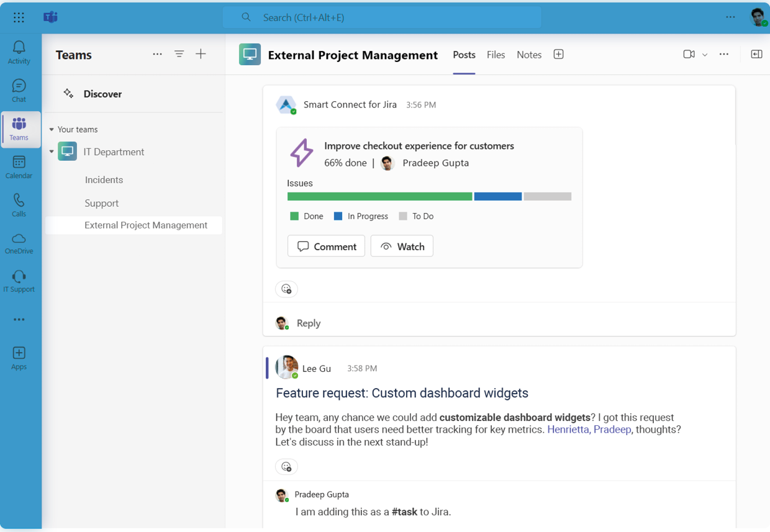Start a meeting with the camera icon
The image size is (770, 532).
(689, 54)
